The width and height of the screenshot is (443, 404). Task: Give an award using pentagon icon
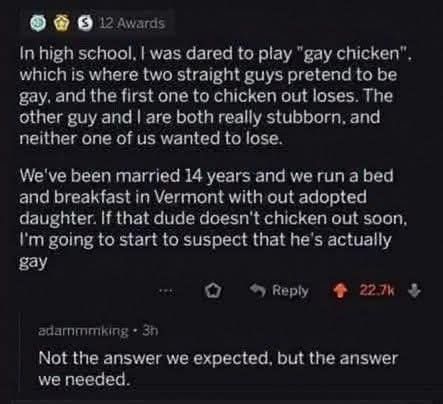[x=213, y=291]
